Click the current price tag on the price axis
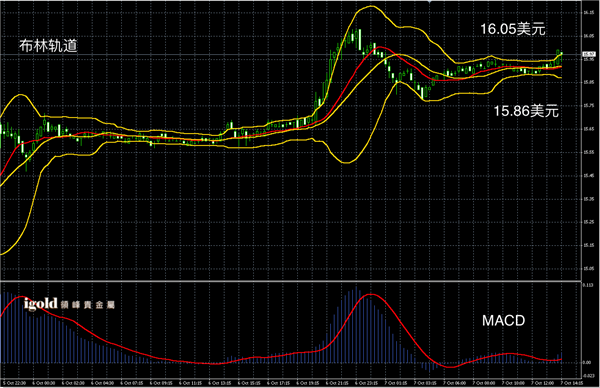Screen dimensions: 600x388 [589, 54]
